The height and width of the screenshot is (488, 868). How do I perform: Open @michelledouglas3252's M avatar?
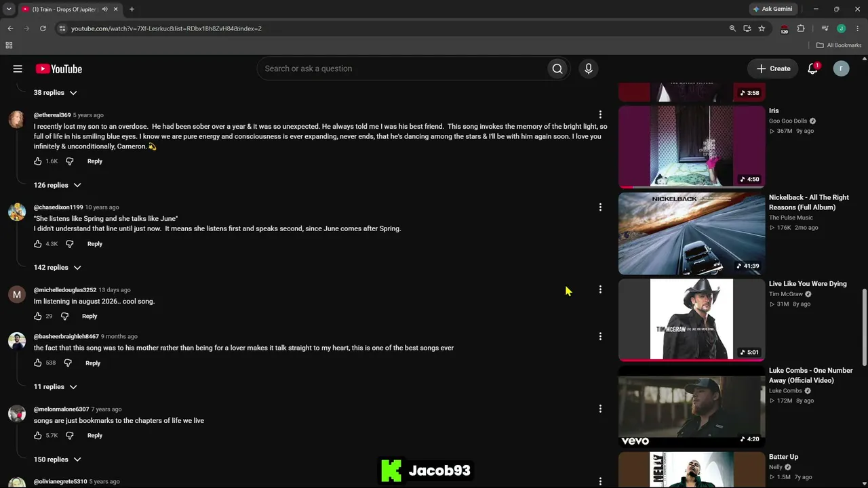pyautogui.click(x=17, y=294)
